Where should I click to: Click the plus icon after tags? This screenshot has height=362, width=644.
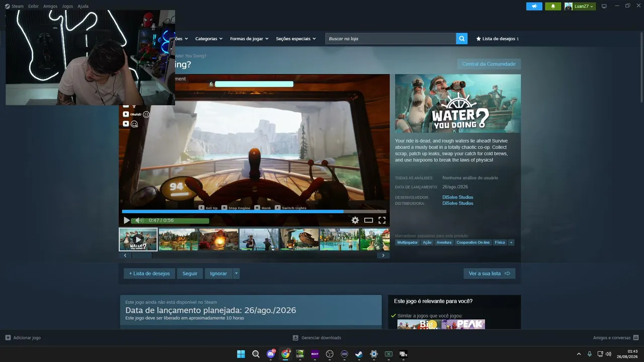(511, 242)
